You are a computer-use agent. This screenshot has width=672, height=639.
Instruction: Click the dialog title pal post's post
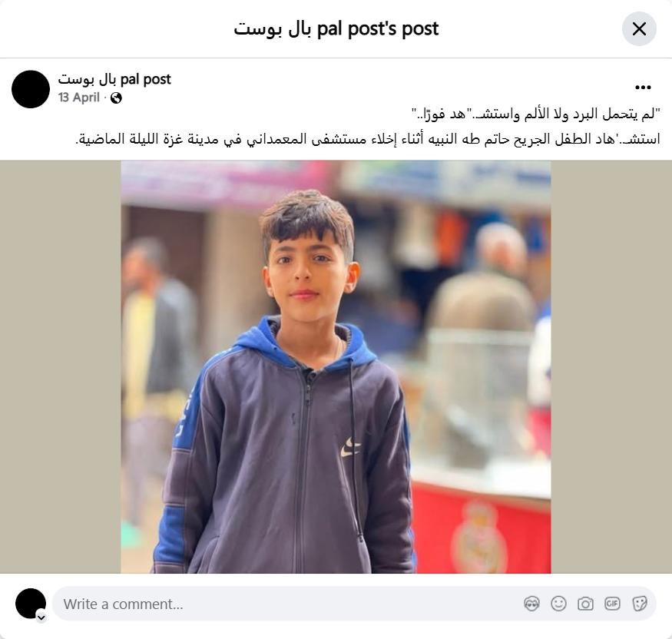(x=336, y=28)
